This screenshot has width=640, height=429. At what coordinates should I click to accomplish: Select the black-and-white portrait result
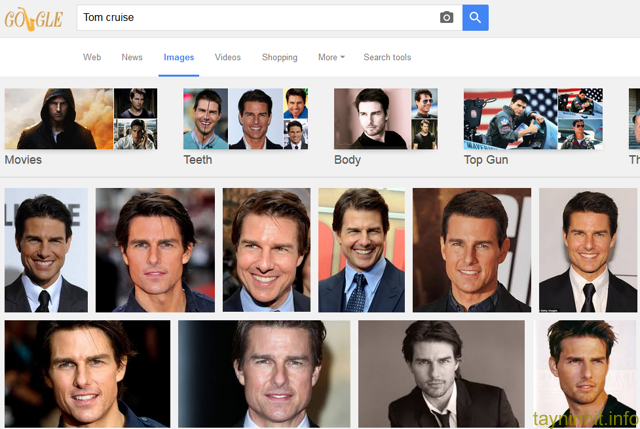point(441,374)
